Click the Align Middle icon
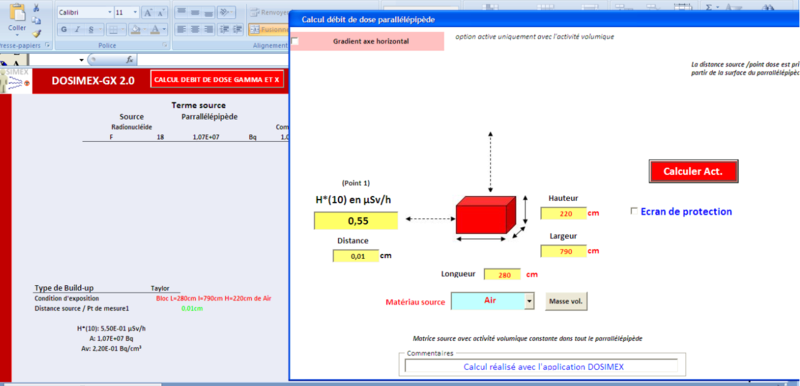 pyautogui.click(x=194, y=12)
